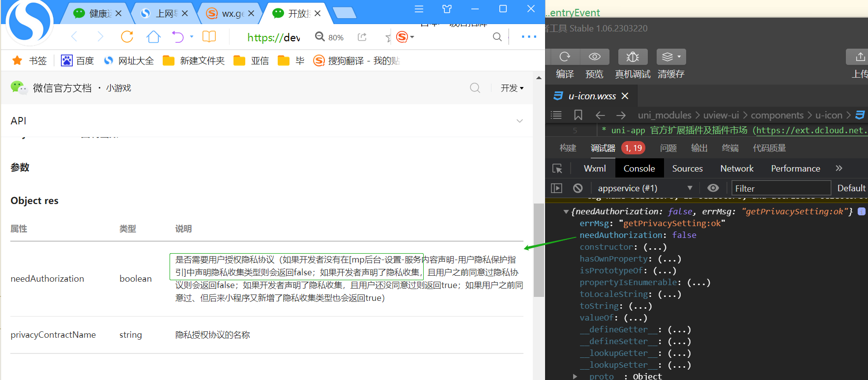The width and height of the screenshot is (868, 380).
Task: Open the 搜狗翻译 bookmark
Action: [356, 60]
